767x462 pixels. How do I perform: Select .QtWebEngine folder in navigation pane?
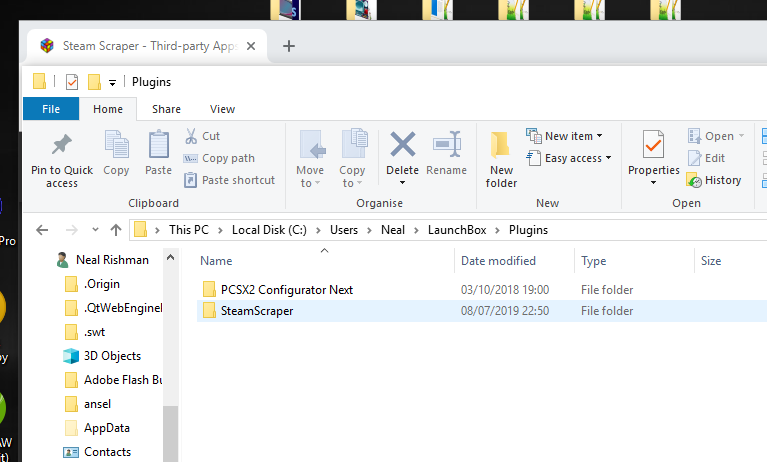click(113, 308)
